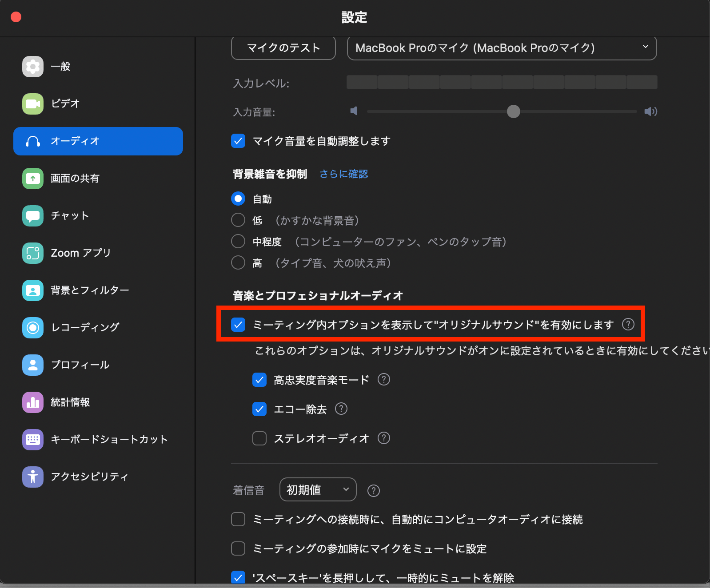Uncheck the エコー除去 option
The height and width of the screenshot is (588, 710).
(259, 409)
